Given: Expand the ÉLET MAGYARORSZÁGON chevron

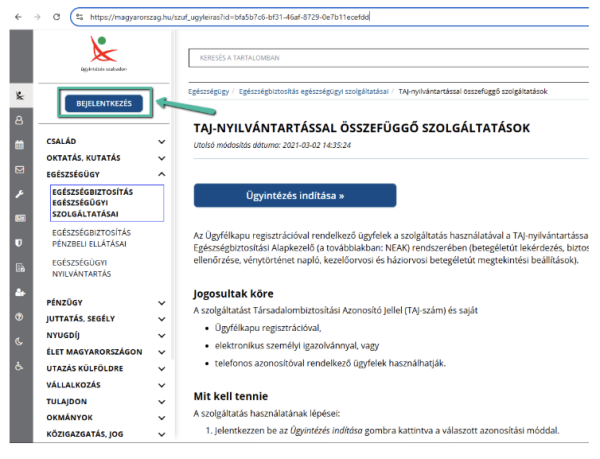Looking at the screenshot, I should 162,352.
